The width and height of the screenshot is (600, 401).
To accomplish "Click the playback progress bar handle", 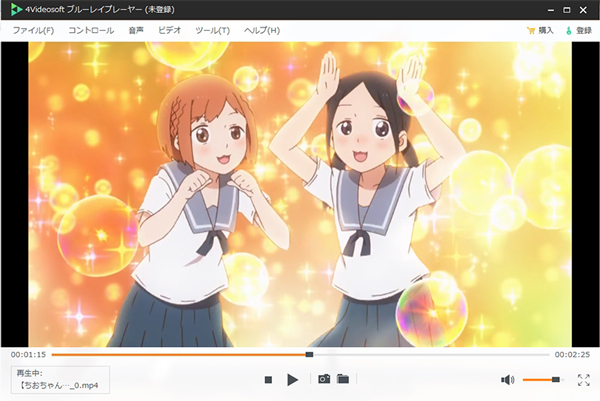I will 309,355.
